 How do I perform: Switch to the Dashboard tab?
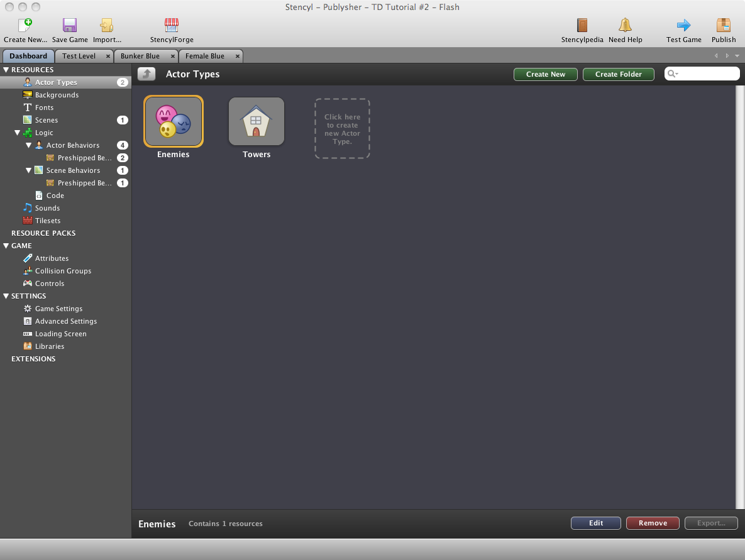(x=28, y=56)
